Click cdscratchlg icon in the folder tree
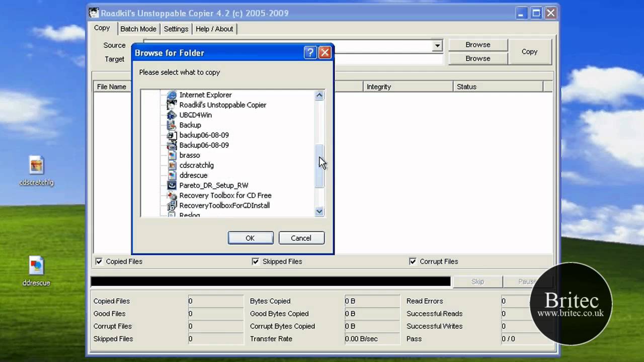644x362 pixels. tap(172, 165)
